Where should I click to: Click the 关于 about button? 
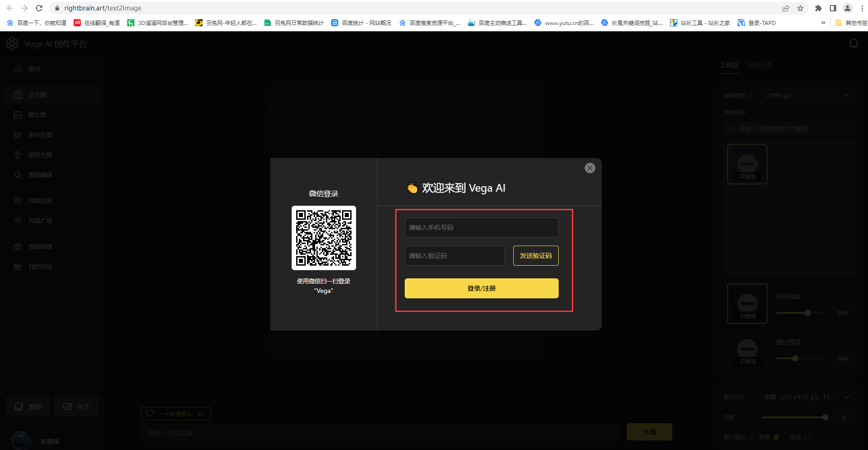point(76,407)
